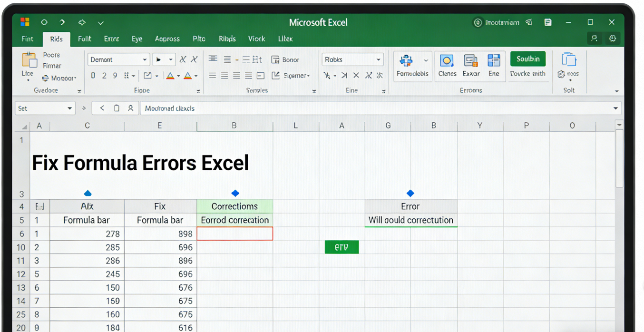
Task: Switch to the Aoproos tab
Action: [x=167, y=39]
